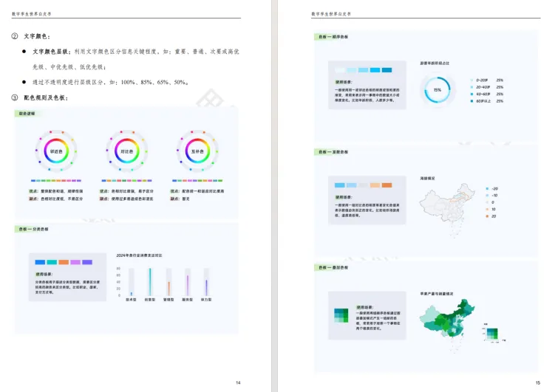Image resolution: width=555 pixels, height=392 pixels.
Task: Click the 40-60岁 legend entry
Action: tap(487, 94)
